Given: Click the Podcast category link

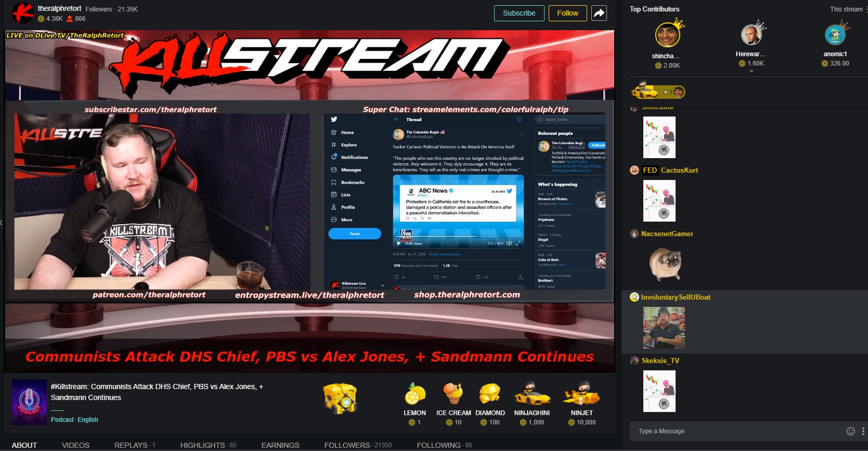Looking at the screenshot, I should coord(62,420).
